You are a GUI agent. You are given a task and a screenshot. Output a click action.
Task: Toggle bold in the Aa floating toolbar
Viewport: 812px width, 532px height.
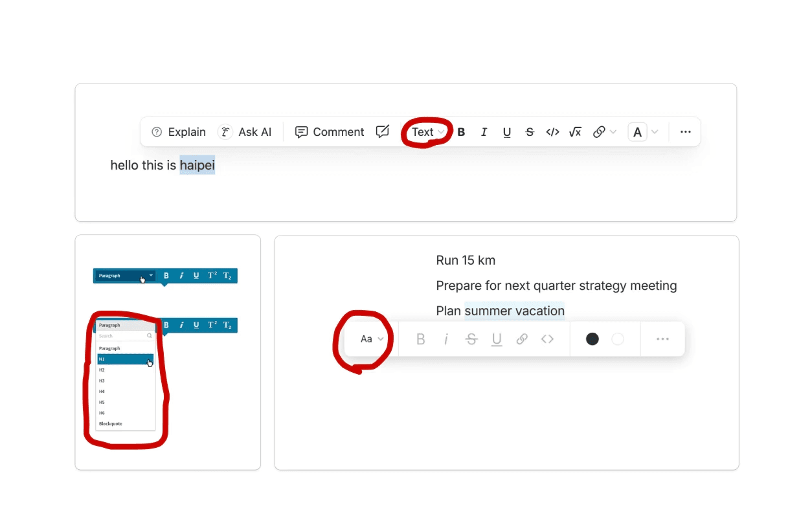tap(421, 339)
